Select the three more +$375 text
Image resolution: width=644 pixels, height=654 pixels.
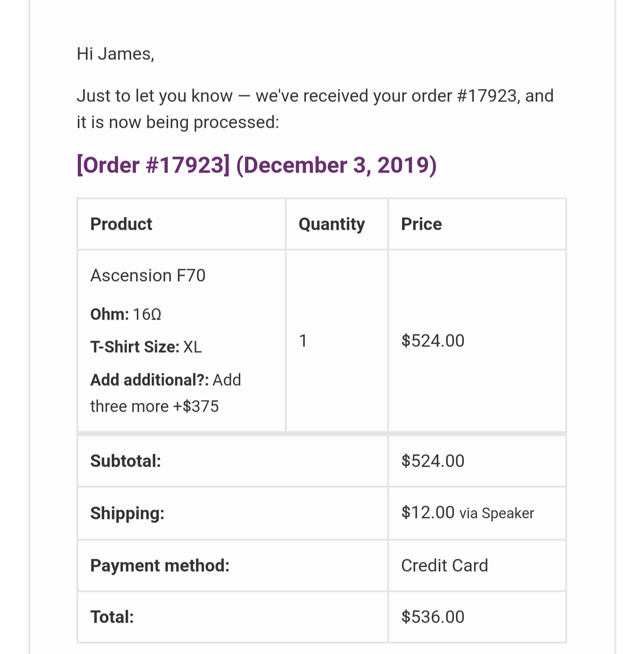point(154,406)
